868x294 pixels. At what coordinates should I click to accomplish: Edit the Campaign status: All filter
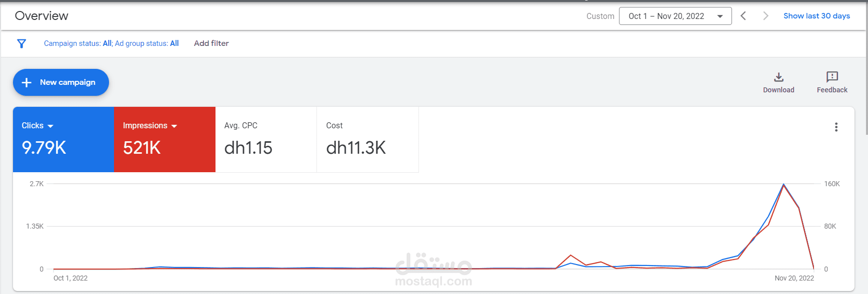pyautogui.click(x=78, y=43)
